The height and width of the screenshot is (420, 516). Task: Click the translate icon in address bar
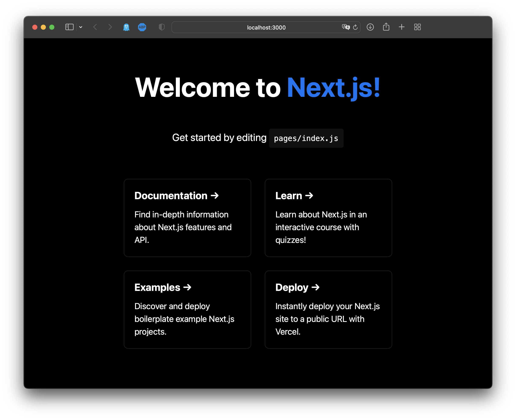coord(346,27)
